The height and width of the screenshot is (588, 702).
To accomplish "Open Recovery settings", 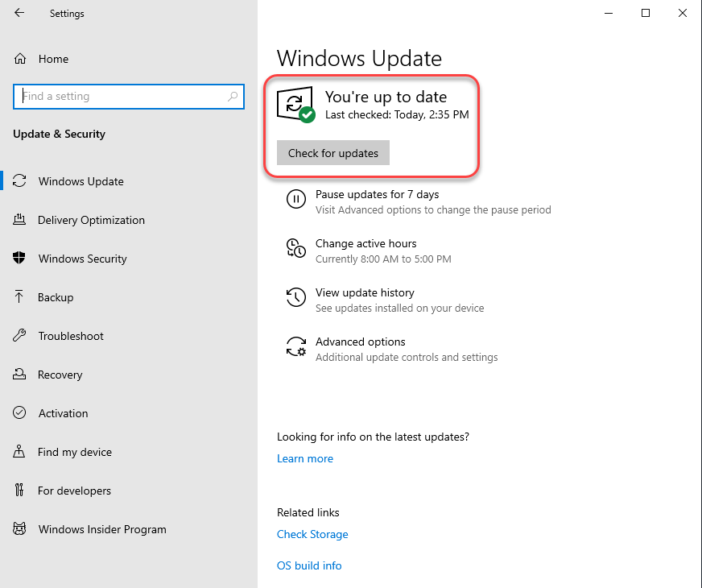I will coord(60,375).
